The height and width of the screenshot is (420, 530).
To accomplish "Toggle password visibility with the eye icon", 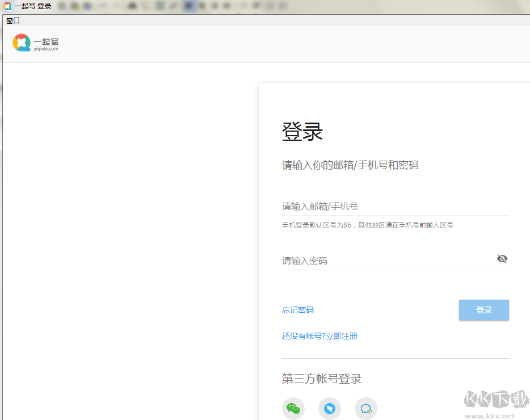I will (502, 259).
